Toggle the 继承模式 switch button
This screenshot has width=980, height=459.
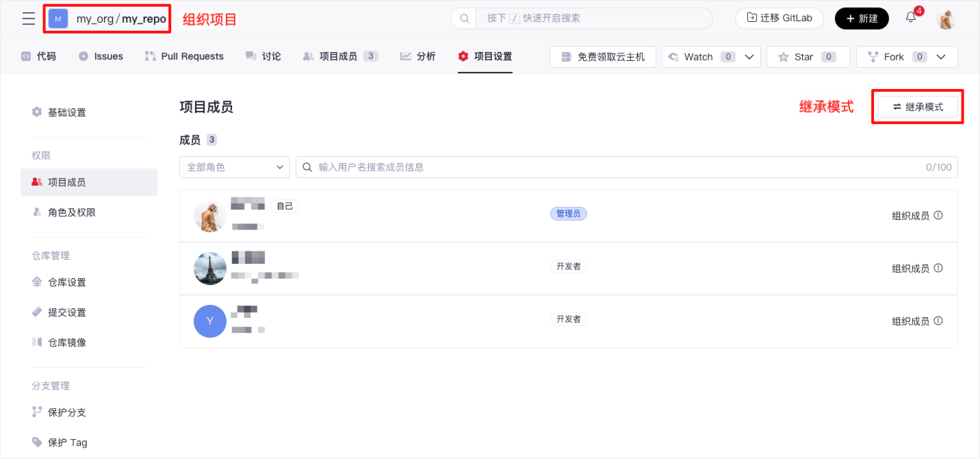tap(918, 107)
